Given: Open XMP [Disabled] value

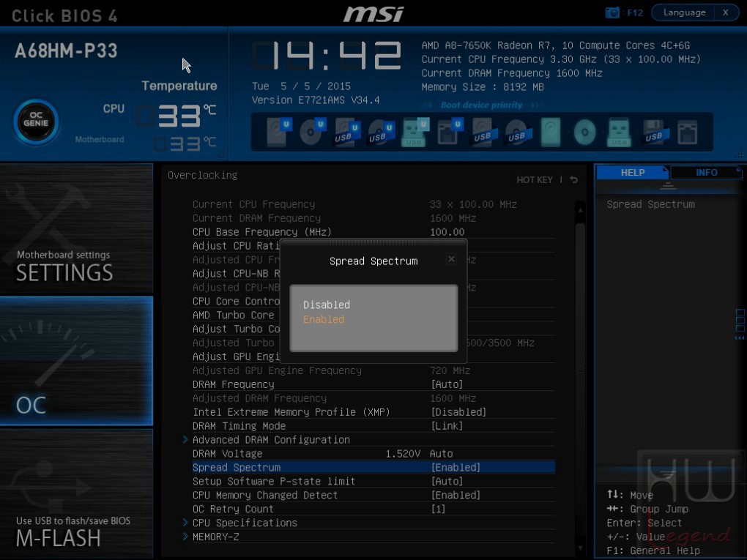Looking at the screenshot, I should [458, 412].
